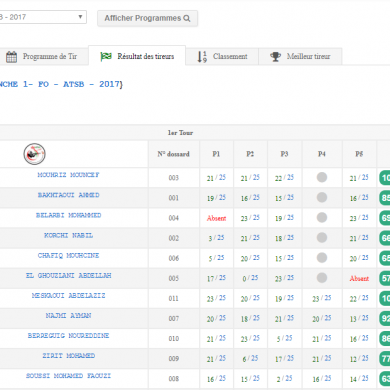Click the grey P4 circle for KORCHI NABIL
The image size is (390, 390).
[x=322, y=238]
